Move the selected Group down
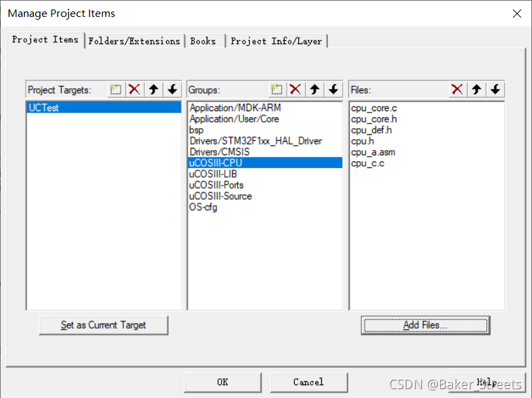Viewport: 532px width, 398px height. (x=333, y=89)
